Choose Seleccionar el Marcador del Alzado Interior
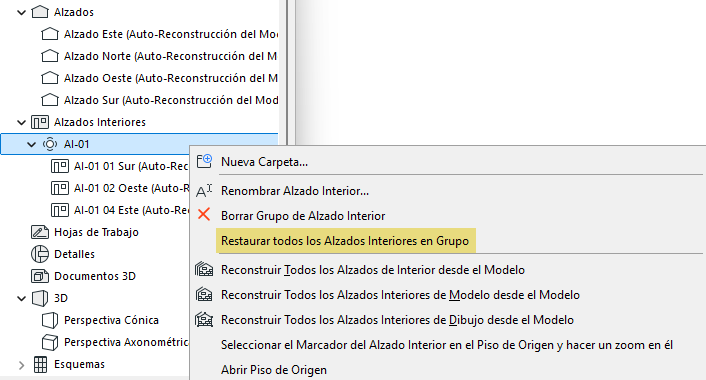The width and height of the screenshot is (706, 380). 448,345
